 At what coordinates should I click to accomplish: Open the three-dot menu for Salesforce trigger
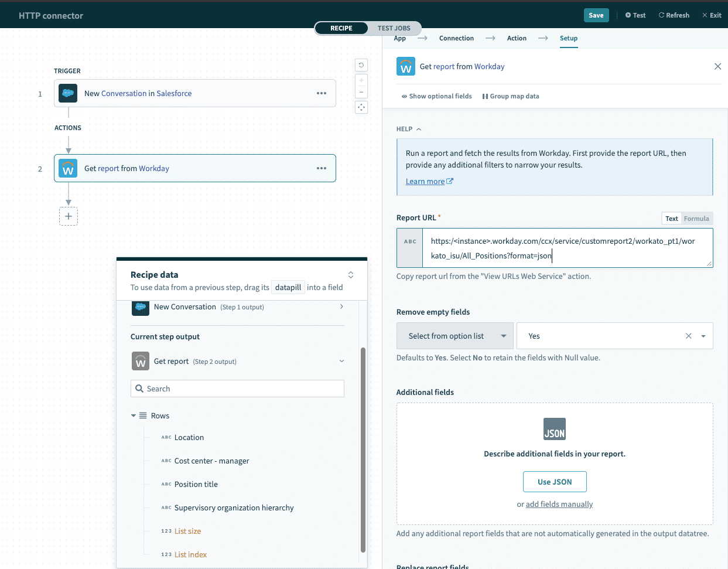(x=322, y=93)
